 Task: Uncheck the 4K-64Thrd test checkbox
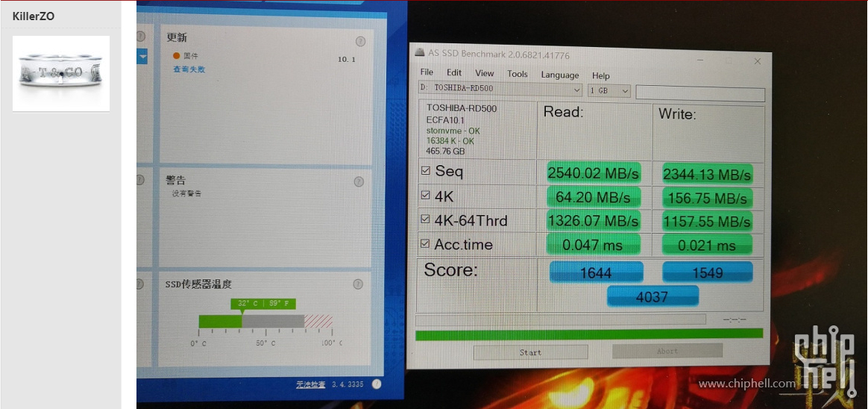tap(425, 219)
